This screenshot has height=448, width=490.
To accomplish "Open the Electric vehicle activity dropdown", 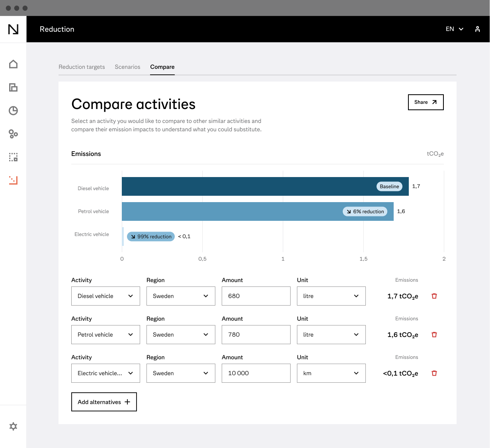I will (105, 373).
